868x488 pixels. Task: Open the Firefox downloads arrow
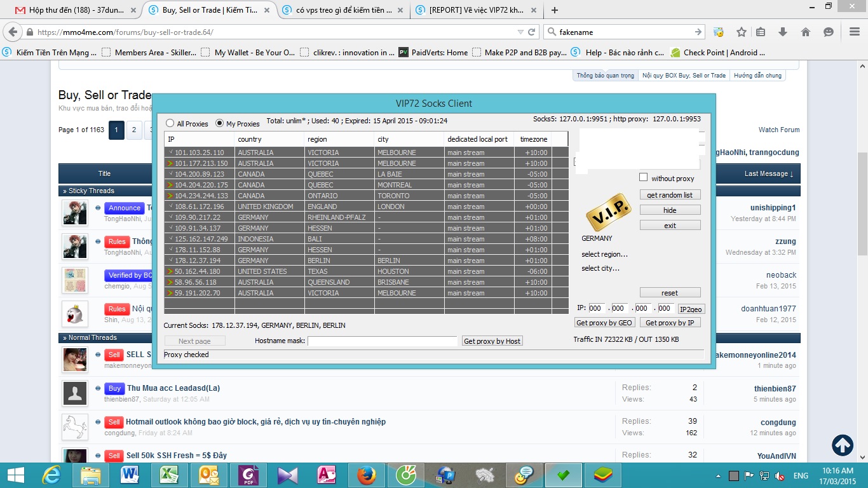(783, 32)
